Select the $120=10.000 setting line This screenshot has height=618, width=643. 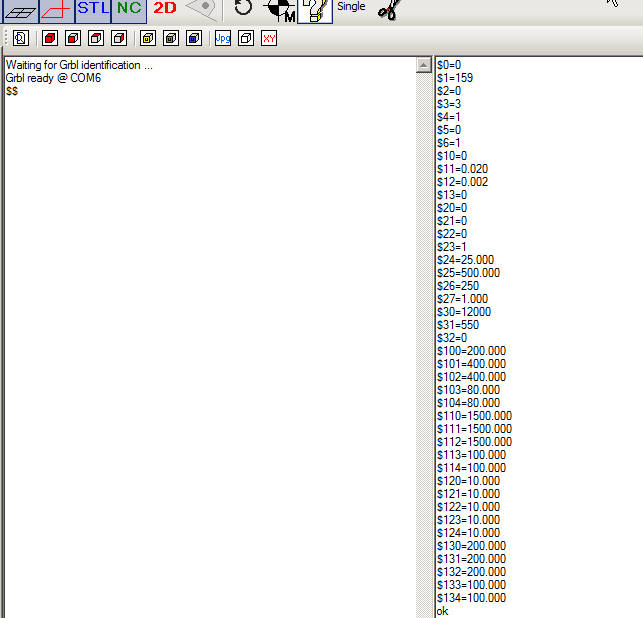coord(468,481)
